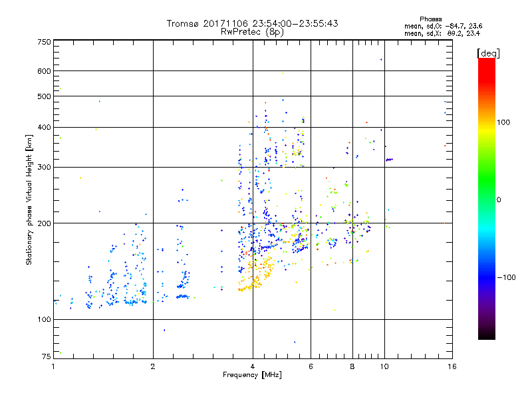Viewport: 532px width, 399px height.
Task: Click the '[deg]' colorbar unit label
Action: (489, 53)
